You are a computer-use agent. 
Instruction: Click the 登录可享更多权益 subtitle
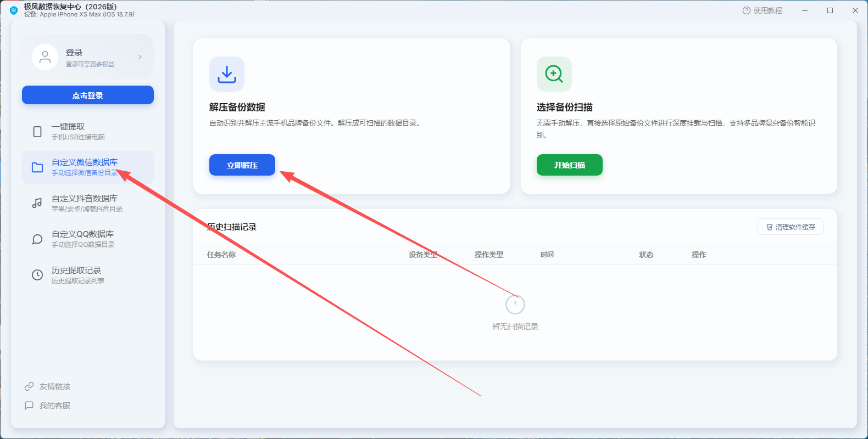coord(90,64)
